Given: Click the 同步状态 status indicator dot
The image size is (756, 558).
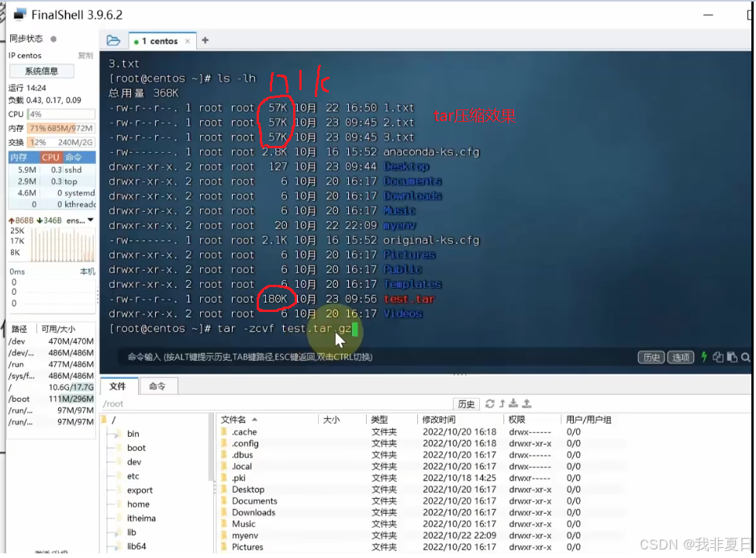Looking at the screenshot, I should [x=54, y=39].
